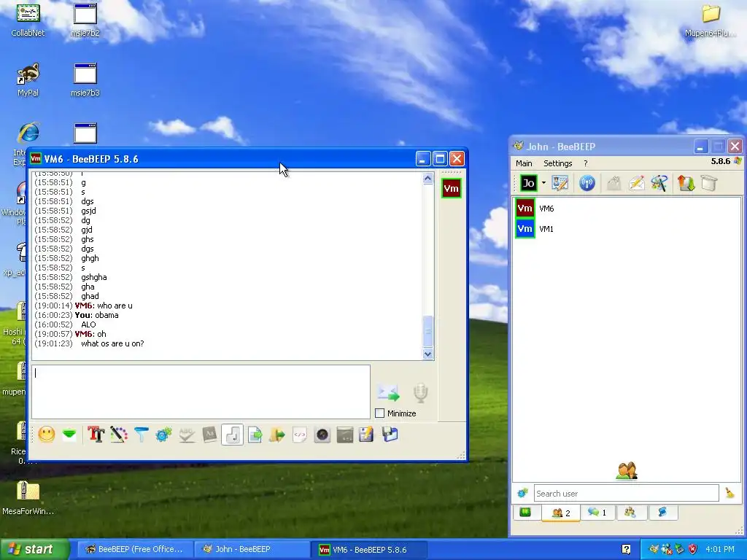Click the chat history scrollbar thumb
Image resolution: width=747 pixels, height=560 pixels.
coord(427,331)
